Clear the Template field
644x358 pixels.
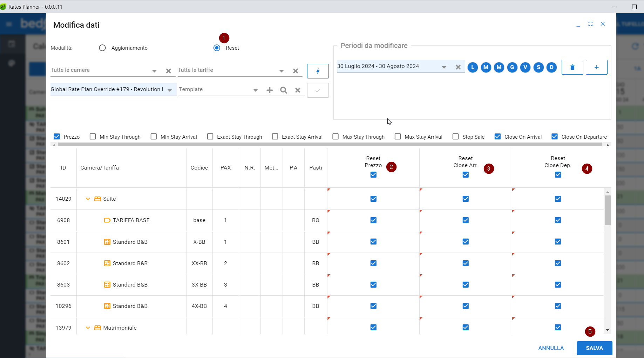[x=298, y=90]
